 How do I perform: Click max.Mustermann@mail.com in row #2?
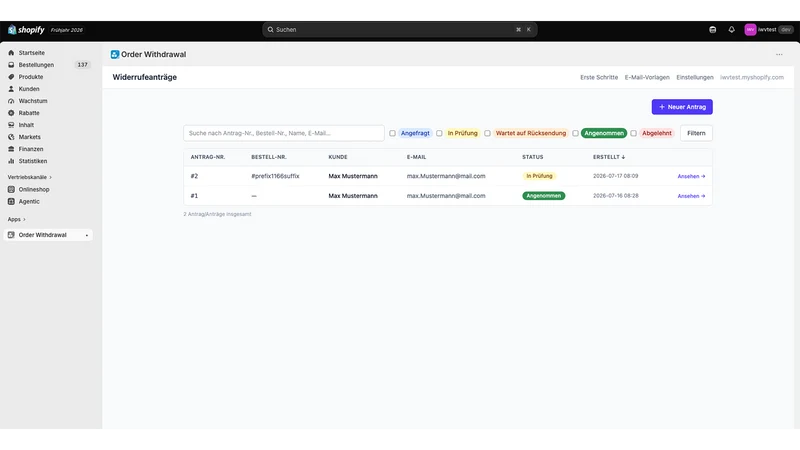[x=446, y=176]
